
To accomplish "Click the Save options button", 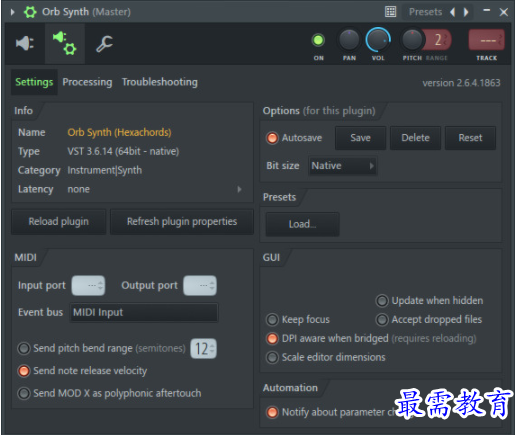I will pyautogui.click(x=360, y=138).
